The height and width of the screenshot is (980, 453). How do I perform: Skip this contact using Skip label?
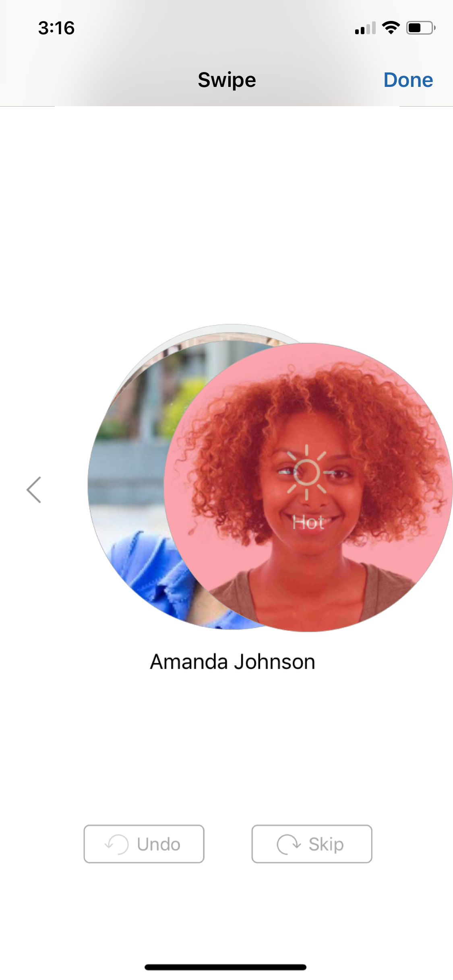click(x=326, y=844)
